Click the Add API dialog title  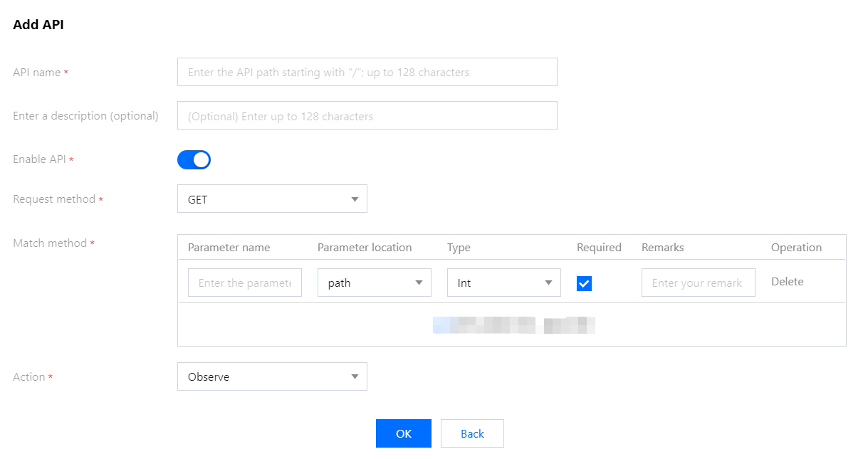38,25
